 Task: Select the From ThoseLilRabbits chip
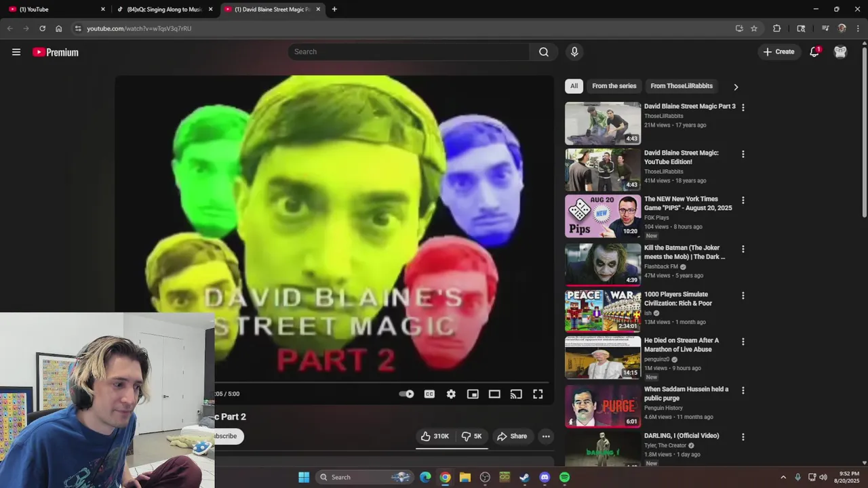tap(682, 86)
